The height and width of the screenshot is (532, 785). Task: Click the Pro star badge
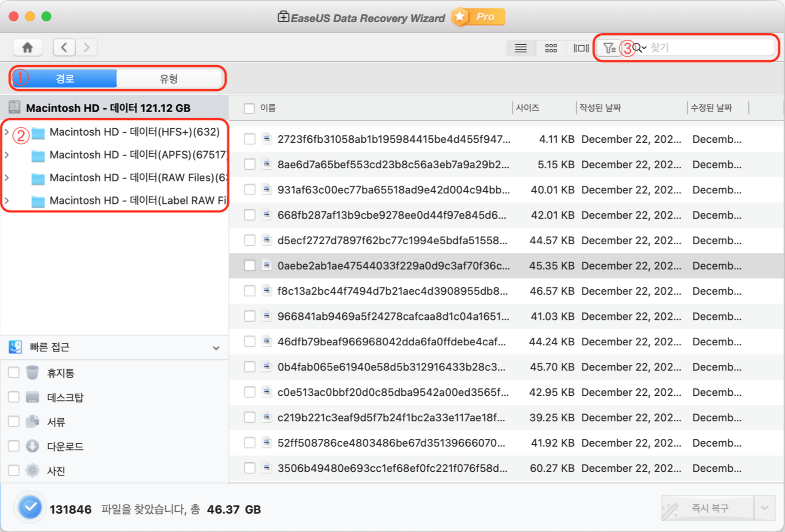478,17
